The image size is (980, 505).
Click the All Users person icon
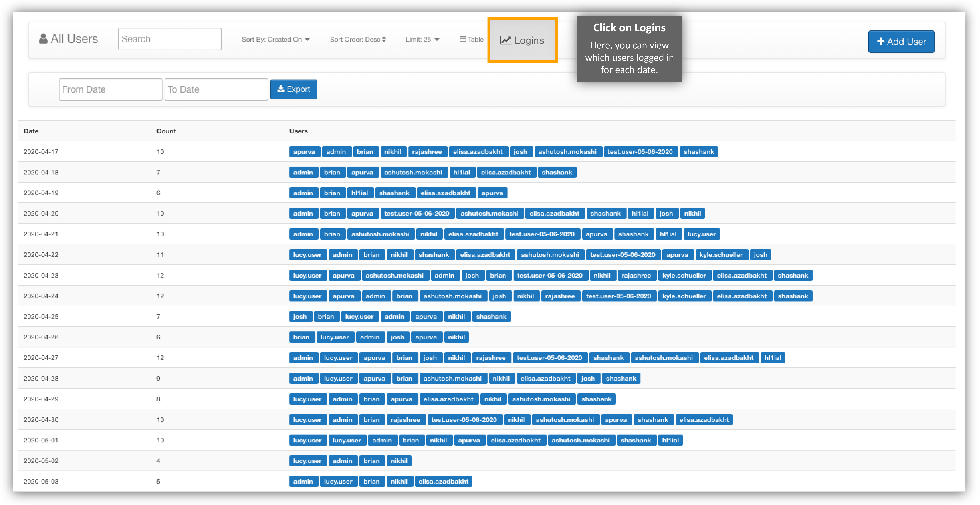click(43, 39)
